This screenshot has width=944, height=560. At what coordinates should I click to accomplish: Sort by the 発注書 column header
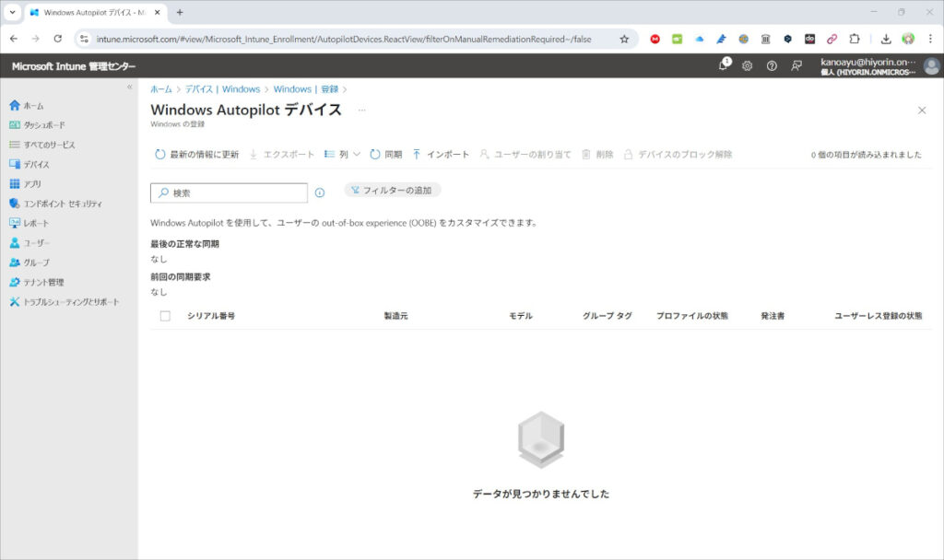(x=773, y=316)
